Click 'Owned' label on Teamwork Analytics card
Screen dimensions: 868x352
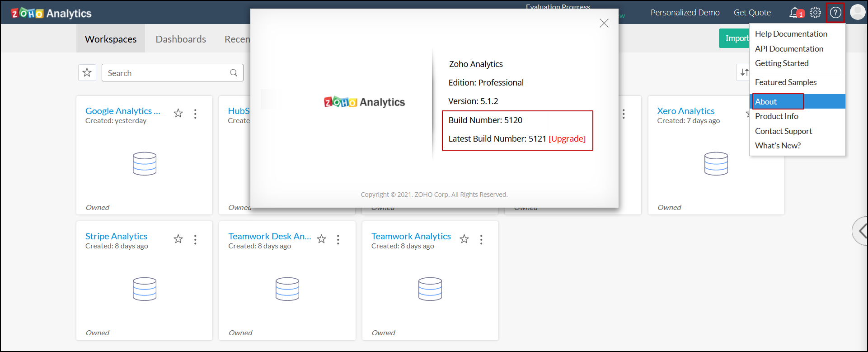coord(383,333)
